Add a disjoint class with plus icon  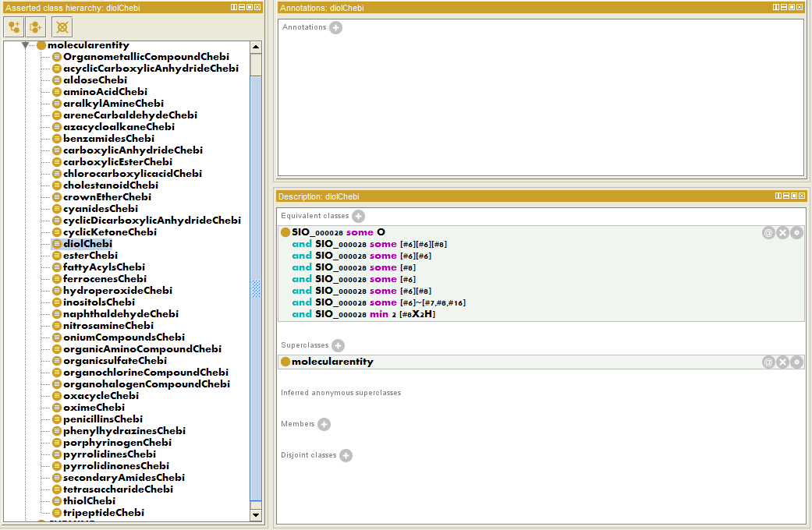point(346,455)
